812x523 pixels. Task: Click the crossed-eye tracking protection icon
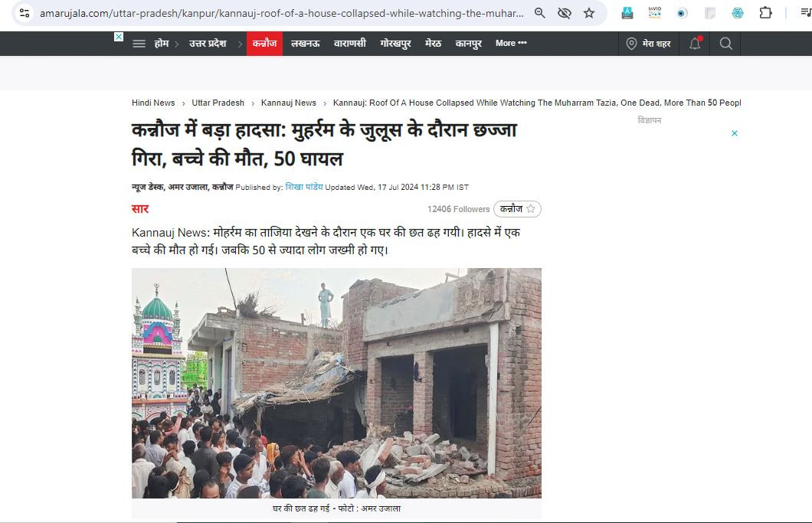pos(565,13)
